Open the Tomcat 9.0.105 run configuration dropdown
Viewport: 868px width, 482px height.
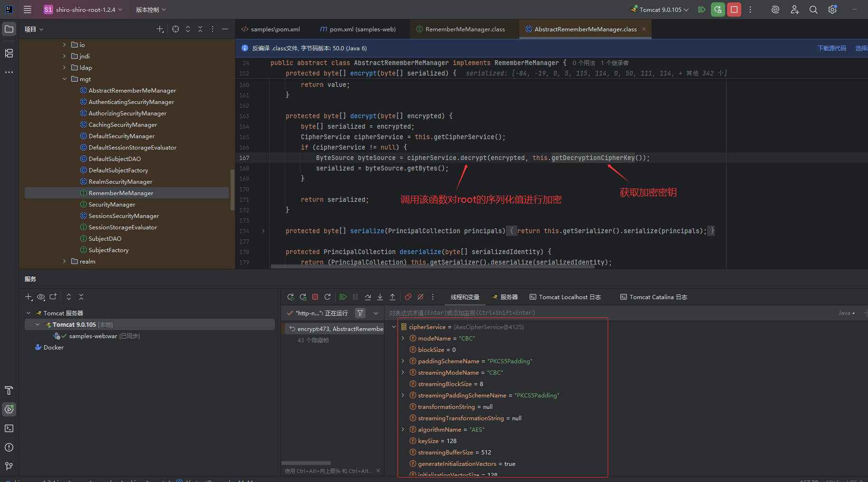click(660, 9)
